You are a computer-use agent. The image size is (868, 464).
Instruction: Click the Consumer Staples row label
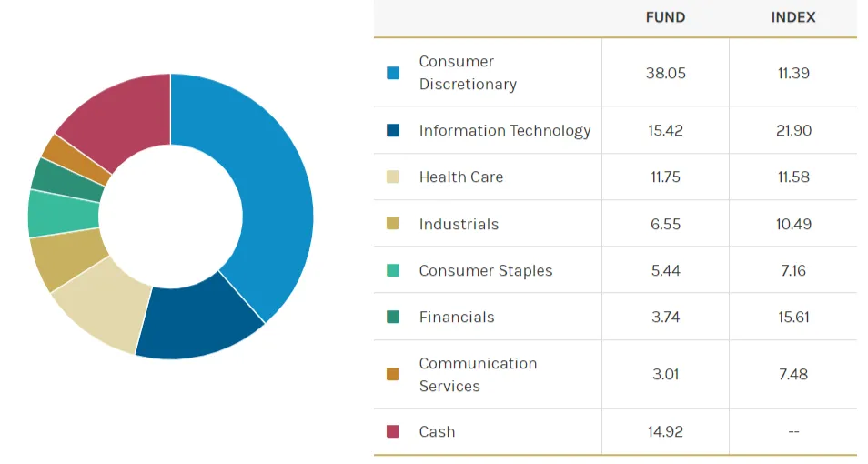click(485, 271)
